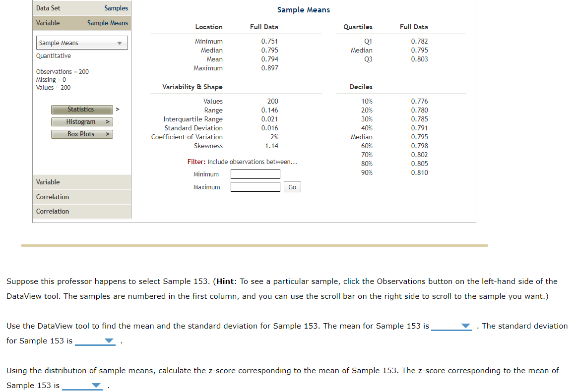Click the expand arrow beside Statistics
This screenshot has height=392, width=574.
118,109
